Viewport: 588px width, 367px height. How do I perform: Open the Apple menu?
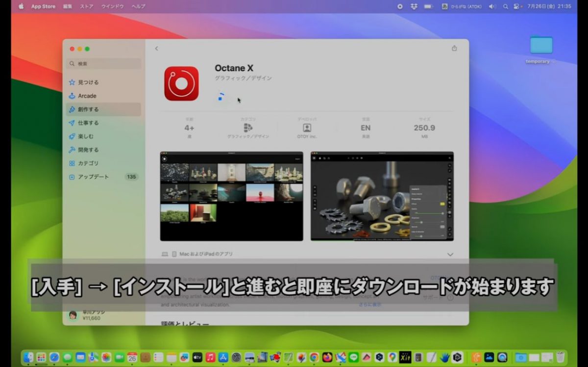(x=21, y=6)
